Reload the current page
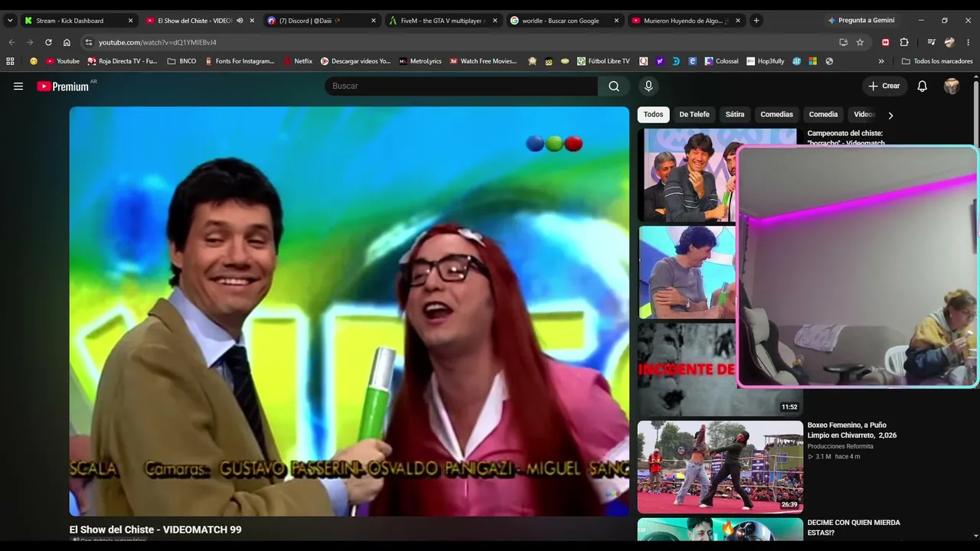980x551 pixels. coord(48,42)
